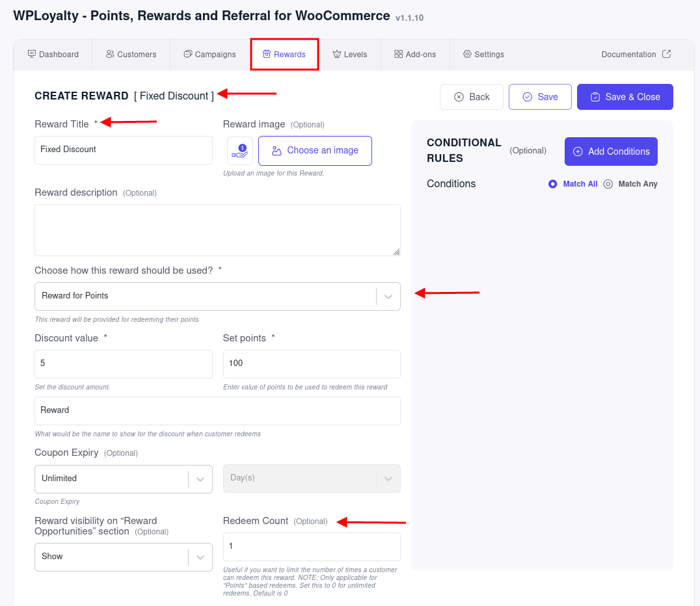The image size is (700, 606).
Task: Click the Back button
Action: point(472,97)
